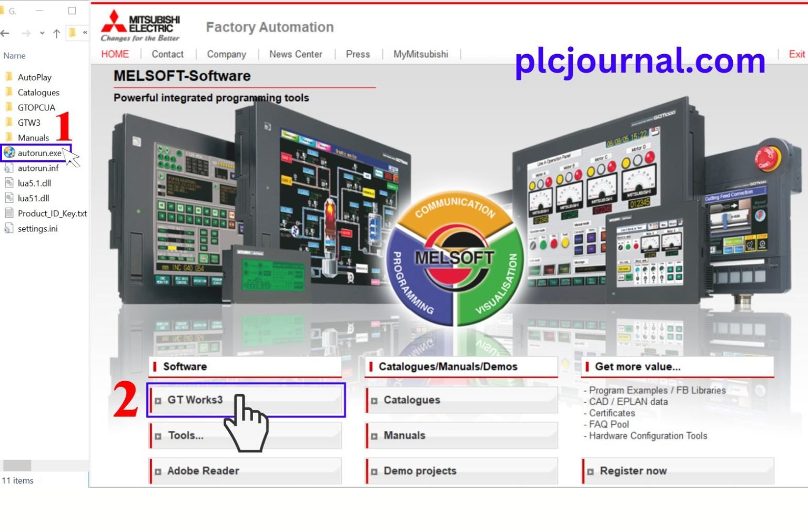Open the Tools... software button
Screen dimensions: 808x532
click(x=246, y=436)
